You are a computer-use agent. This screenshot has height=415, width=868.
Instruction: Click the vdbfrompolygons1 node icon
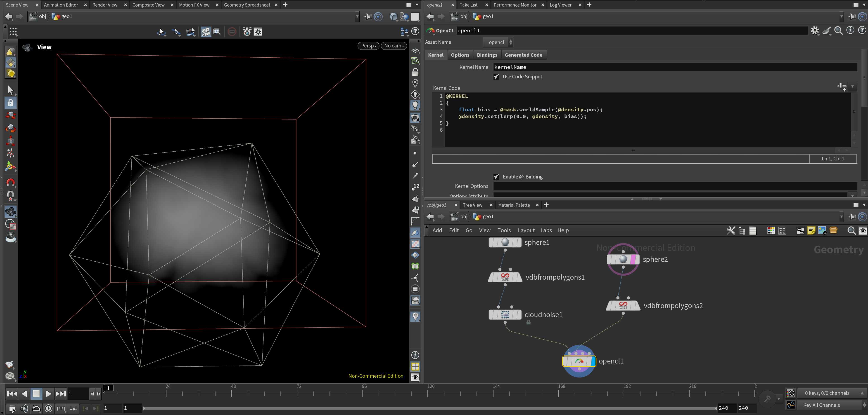click(x=505, y=277)
